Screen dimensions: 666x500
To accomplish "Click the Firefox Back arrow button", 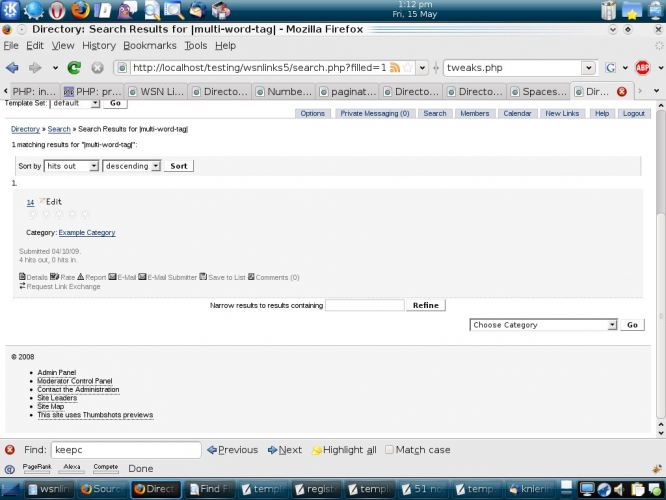I will click(x=13, y=68).
